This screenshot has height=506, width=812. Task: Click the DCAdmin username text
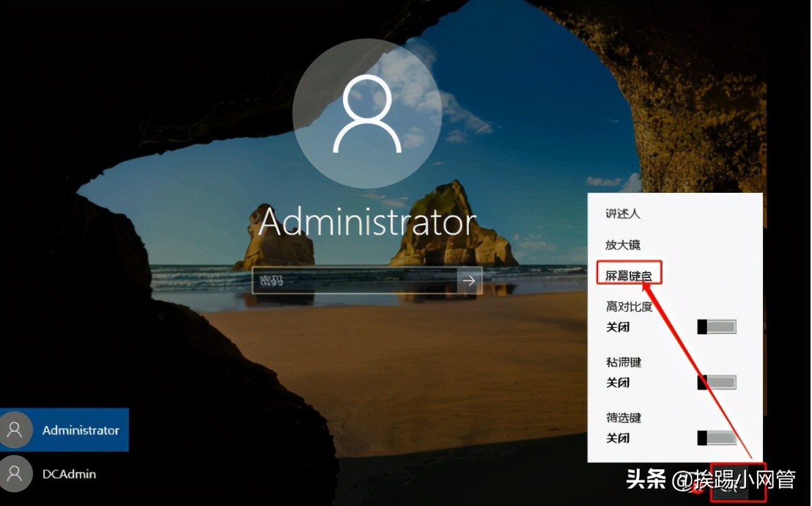tap(67, 474)
